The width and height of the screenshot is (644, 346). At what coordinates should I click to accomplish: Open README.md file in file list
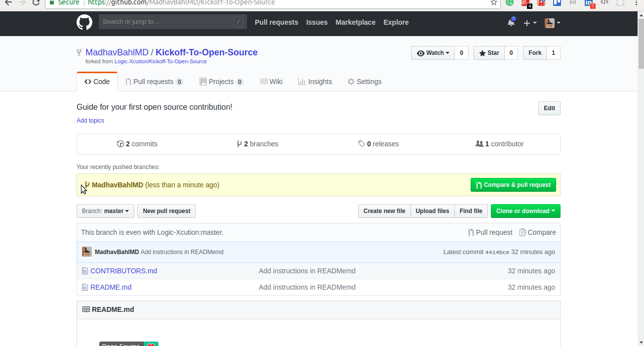click(111, 287)
